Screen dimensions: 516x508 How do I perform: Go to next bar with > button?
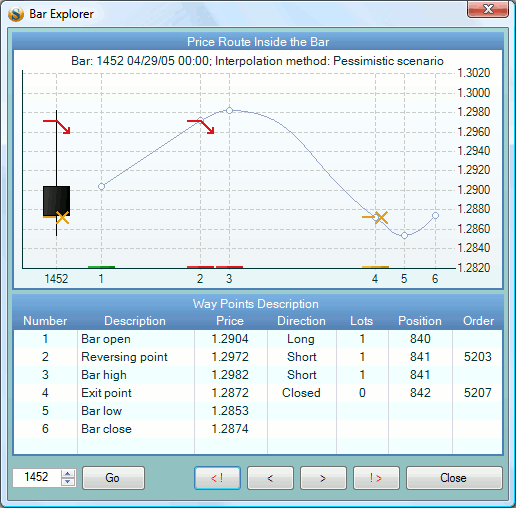click(x=323, y=478)
